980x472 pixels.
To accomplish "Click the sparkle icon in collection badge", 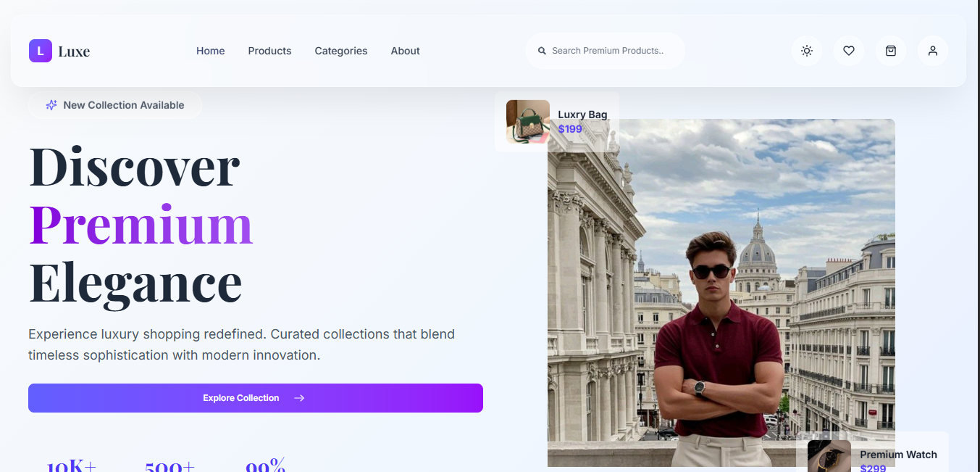I will (x=51, y=105).
